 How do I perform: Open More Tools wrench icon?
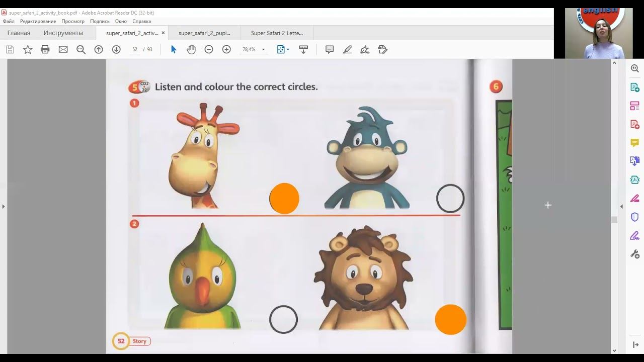click(x=635, y=254)
